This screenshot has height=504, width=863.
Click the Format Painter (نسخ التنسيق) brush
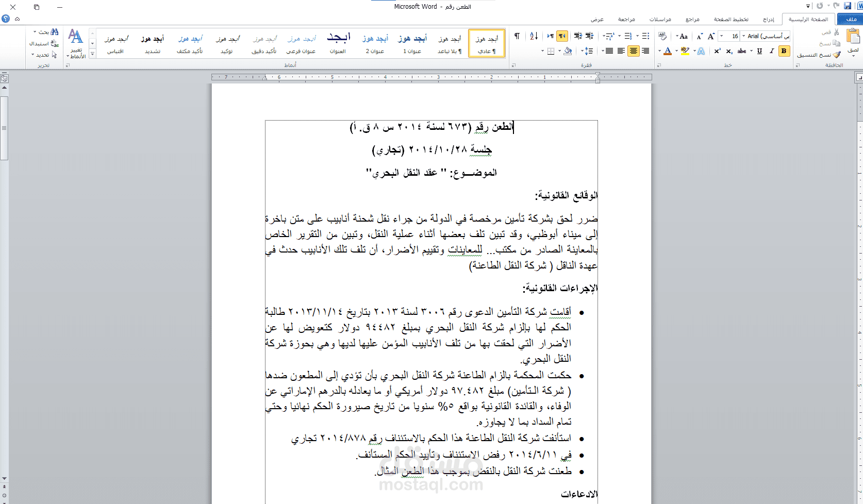point(837,55)
